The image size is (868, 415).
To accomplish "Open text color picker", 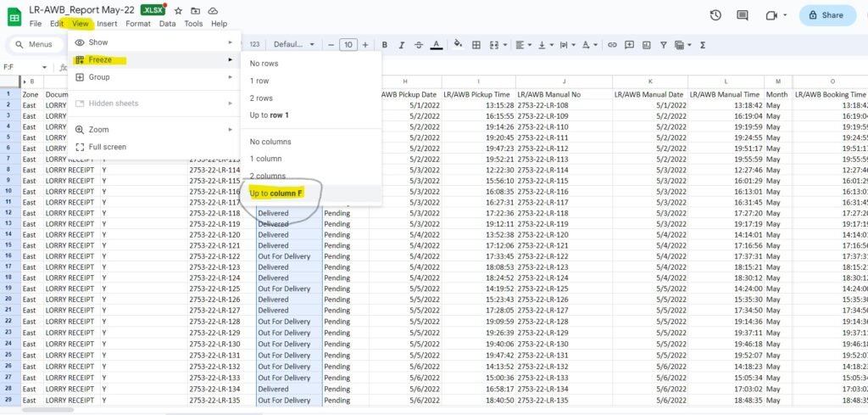I will click(437, 45).
